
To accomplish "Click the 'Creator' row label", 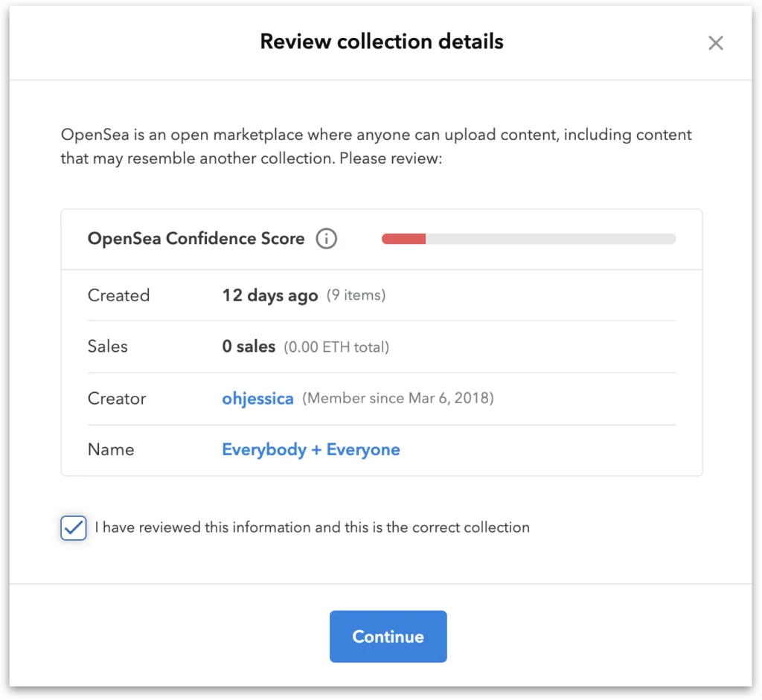I will [x=117, y=398].
